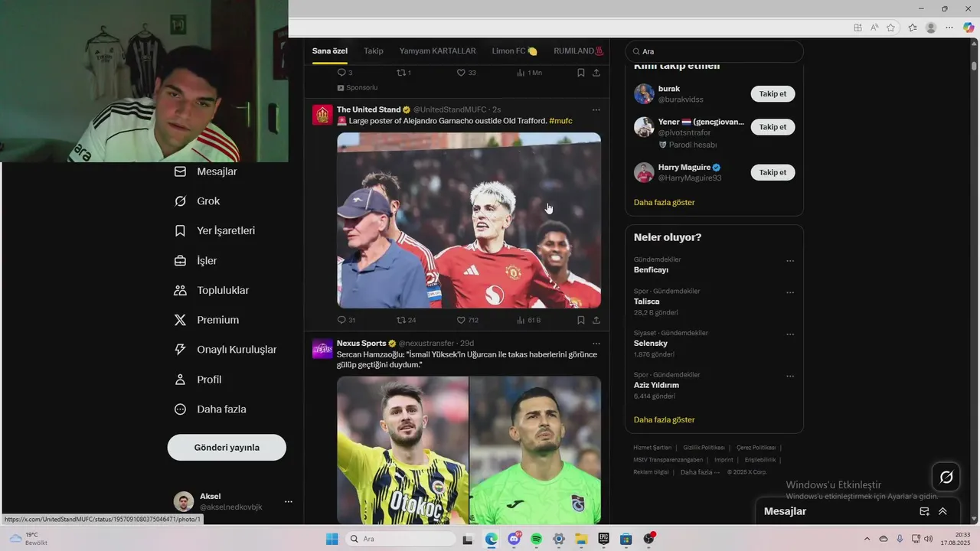Open İsmail Yüksek photo in Nexus post
This screenshot has height=551, width=980.
point(403,450)
